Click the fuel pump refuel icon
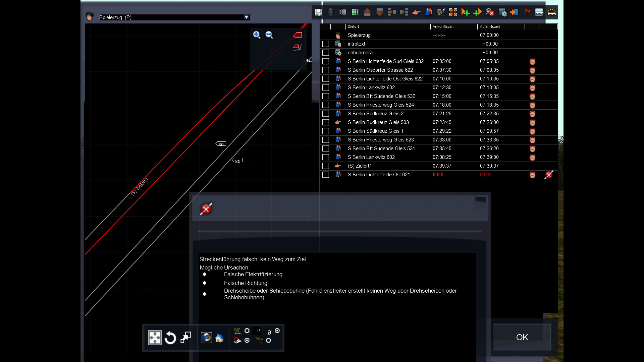Viewport: 644px width, 362px height. pos(441,12)
